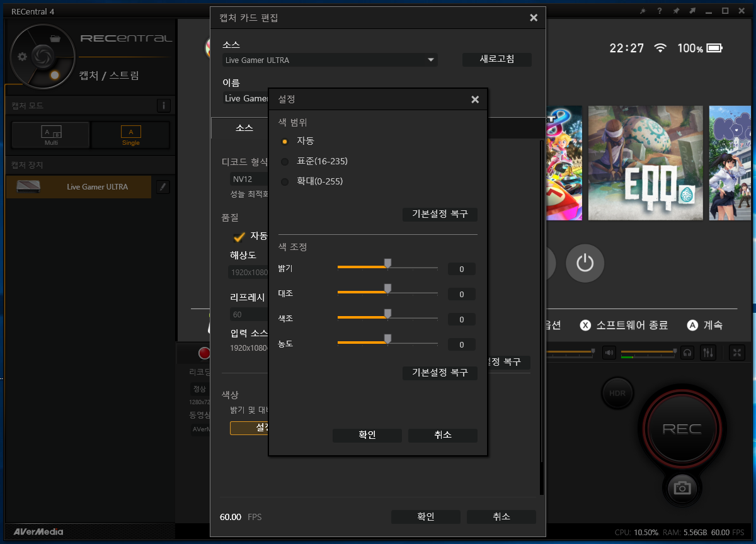
Task: Confirm 설정 dialog with 확인
Action: (367, 435)
